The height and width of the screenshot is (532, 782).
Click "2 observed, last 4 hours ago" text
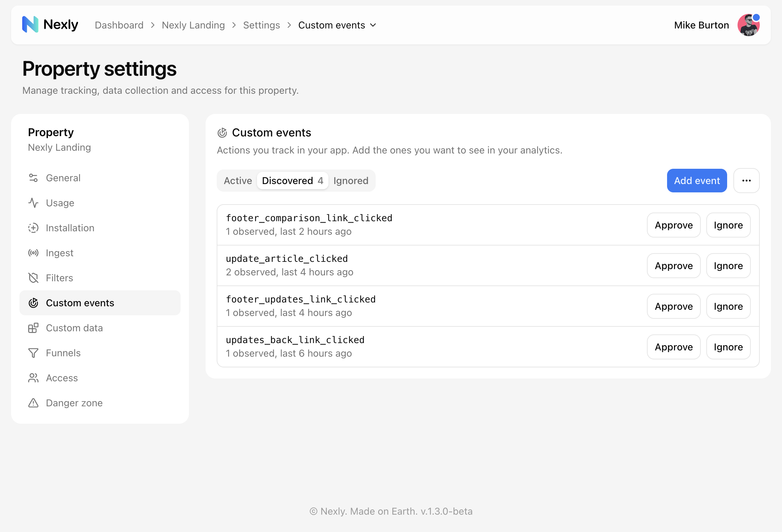(290, 272)
